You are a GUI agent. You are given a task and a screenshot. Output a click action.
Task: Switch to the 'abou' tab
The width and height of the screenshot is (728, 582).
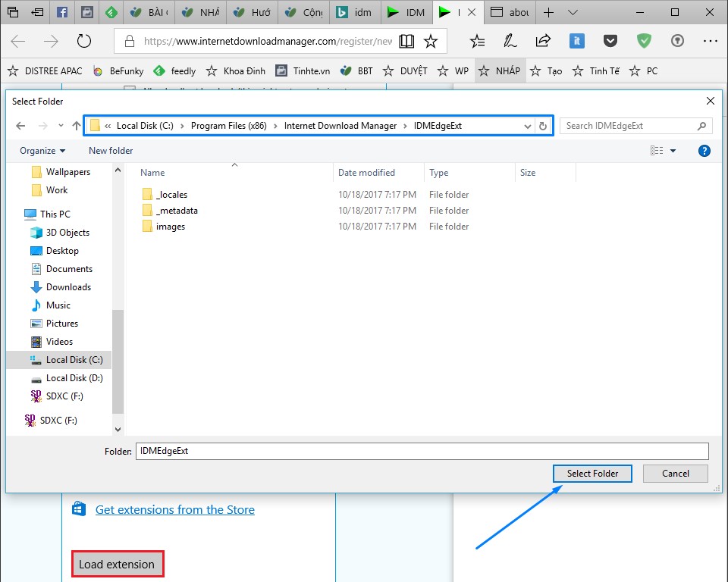[510, 12]
